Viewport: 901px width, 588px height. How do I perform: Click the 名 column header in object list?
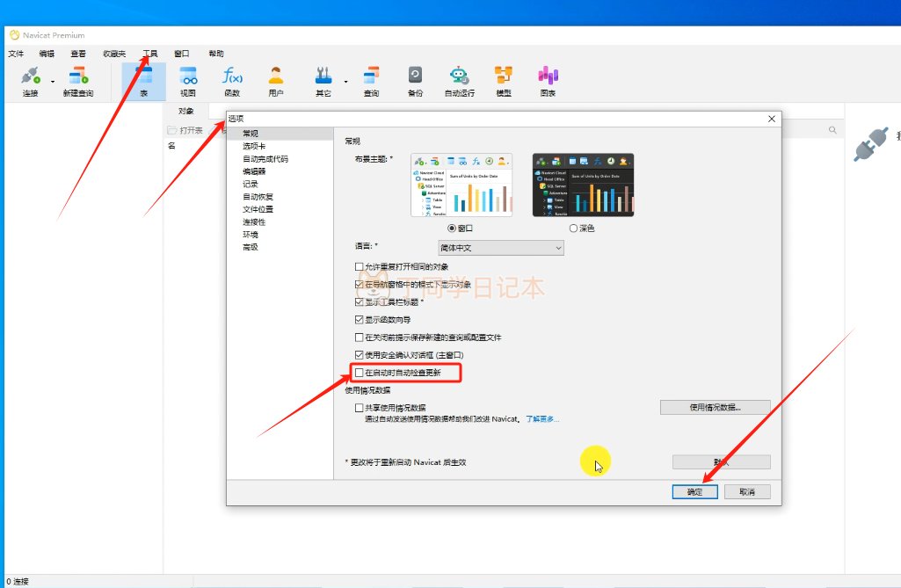click(x=171, y=145)
